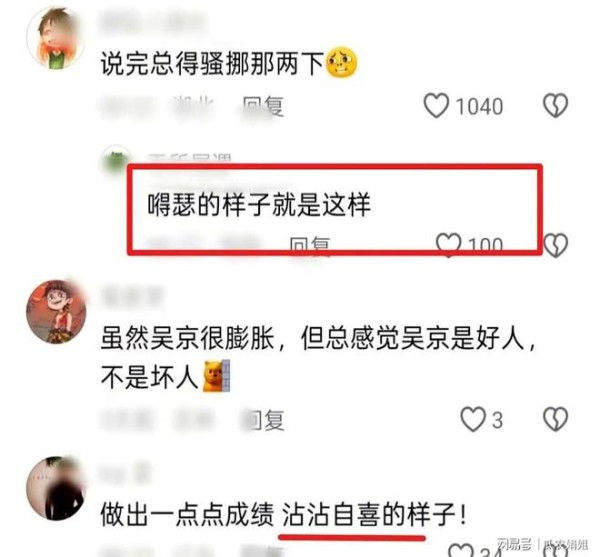Select the comment text '嘚瑟的样子就是这样'
Image resolution: width=600 pixels, height=557 pixels.
[259, 205]
